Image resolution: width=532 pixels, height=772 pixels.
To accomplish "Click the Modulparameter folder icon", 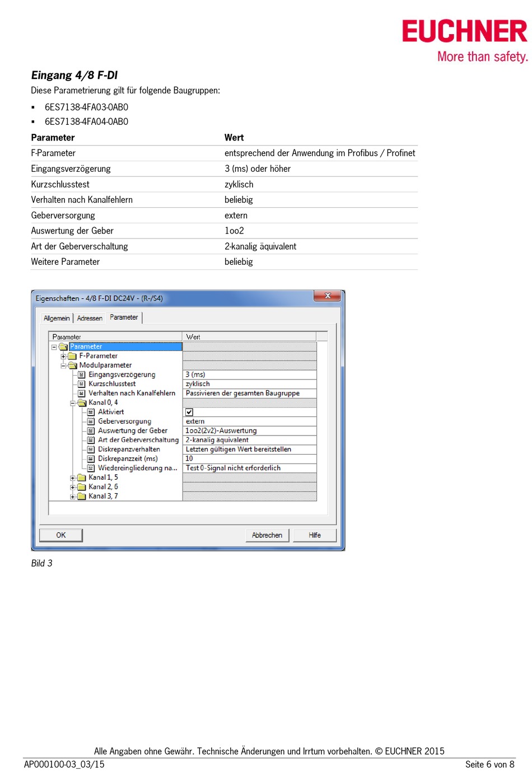I will (x=72, y=366).
